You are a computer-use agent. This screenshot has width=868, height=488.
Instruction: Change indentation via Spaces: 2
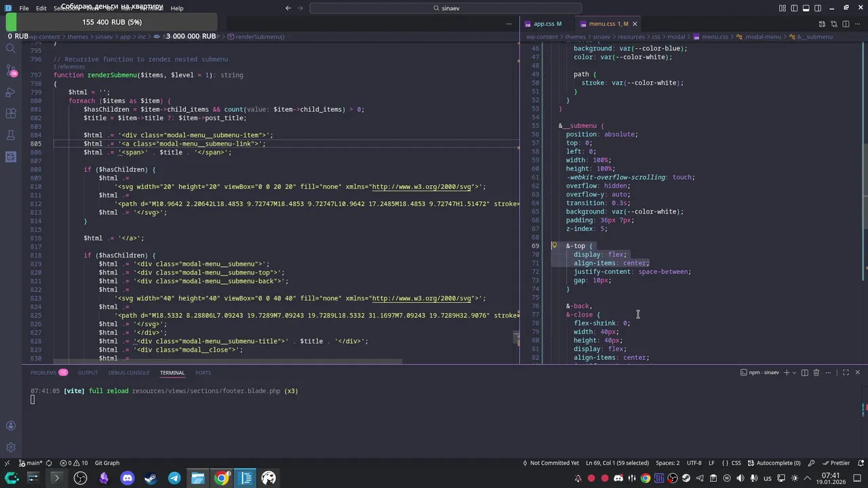coord(667,463)
